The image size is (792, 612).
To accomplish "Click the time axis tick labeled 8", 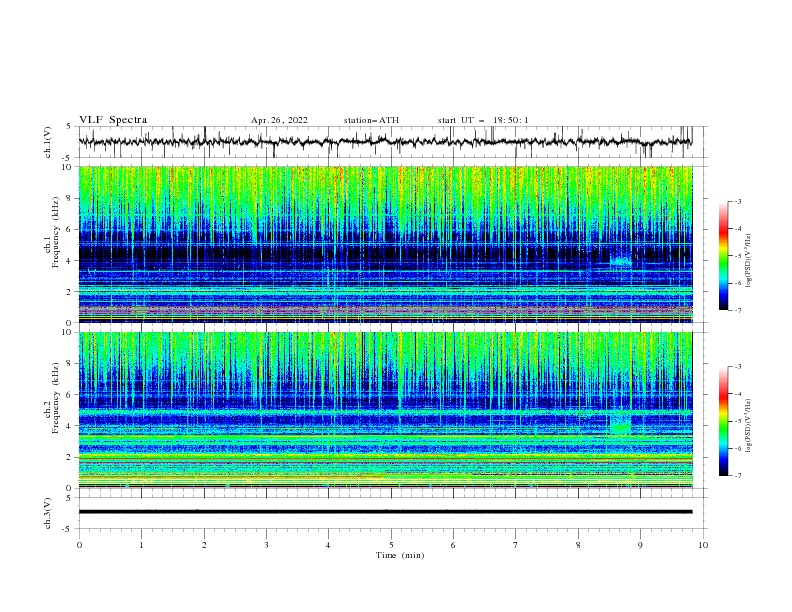I will click(578, 545).
